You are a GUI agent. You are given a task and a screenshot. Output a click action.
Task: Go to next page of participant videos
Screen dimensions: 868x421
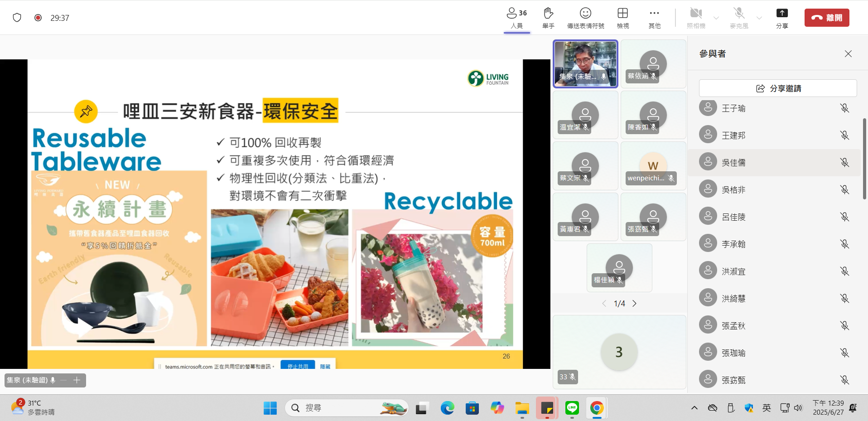coord(635,304)
